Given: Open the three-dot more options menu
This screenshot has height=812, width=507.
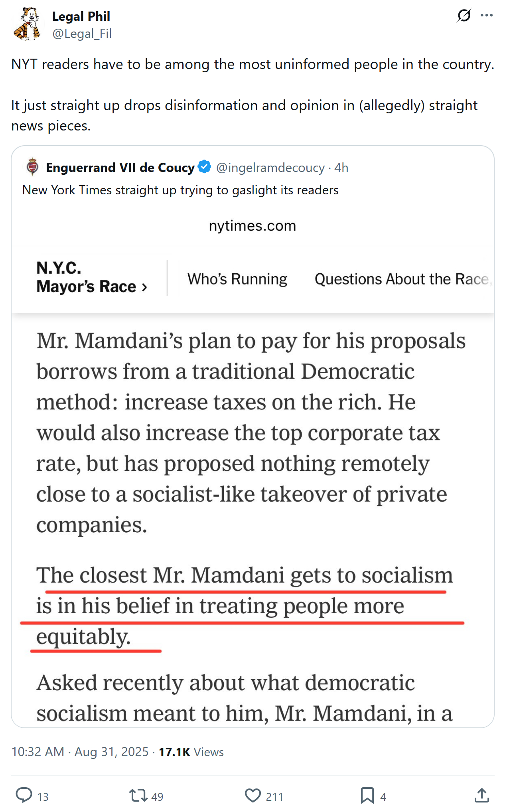Looking at the screenshot, I should tap(486, 16).
